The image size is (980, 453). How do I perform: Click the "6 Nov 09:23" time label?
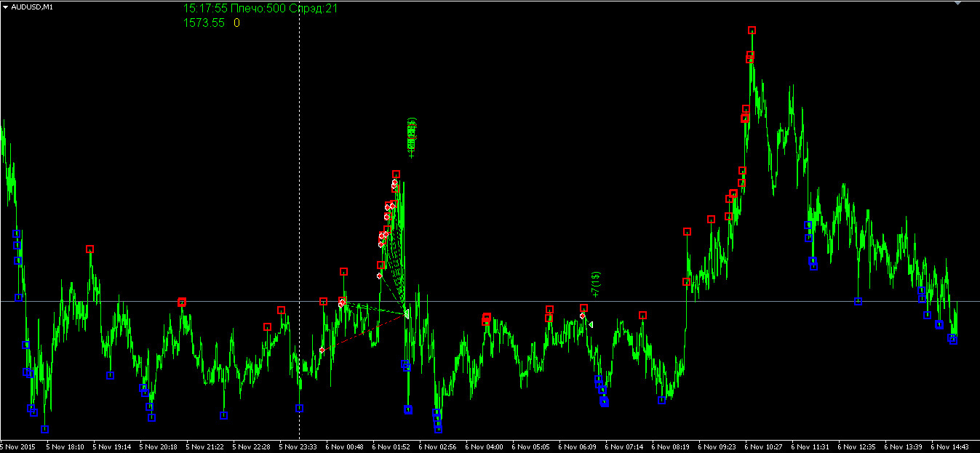[x=718, y=447]
